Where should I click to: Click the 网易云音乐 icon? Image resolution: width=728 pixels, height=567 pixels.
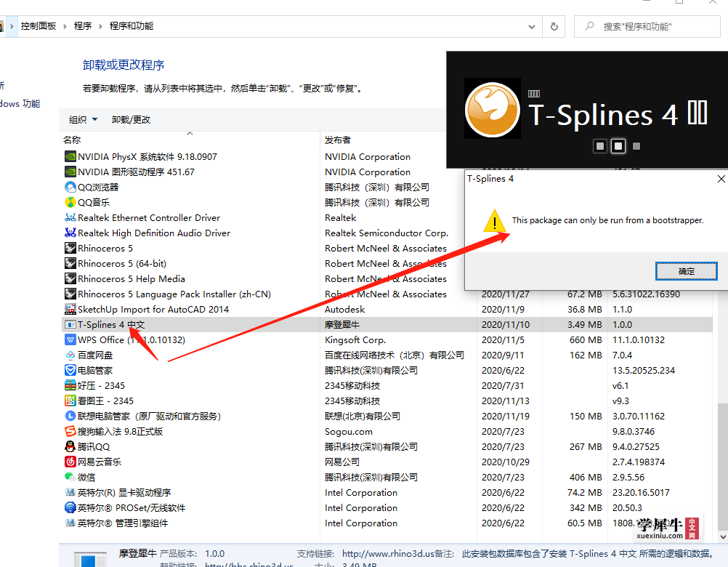[x=70, y=462]
